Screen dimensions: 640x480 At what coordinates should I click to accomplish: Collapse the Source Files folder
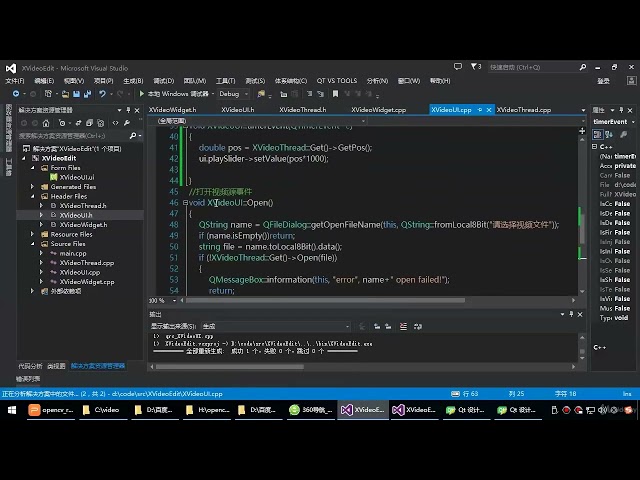tap(32, 244)
